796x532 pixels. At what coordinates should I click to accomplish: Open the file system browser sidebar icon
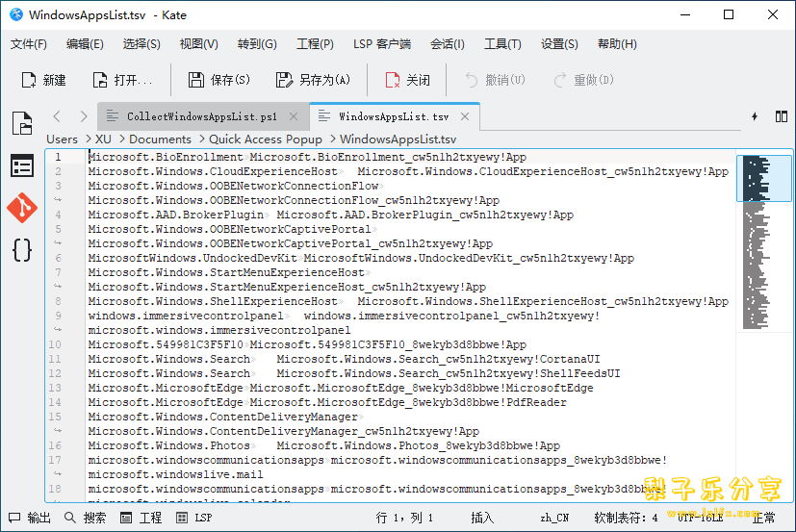22,165
